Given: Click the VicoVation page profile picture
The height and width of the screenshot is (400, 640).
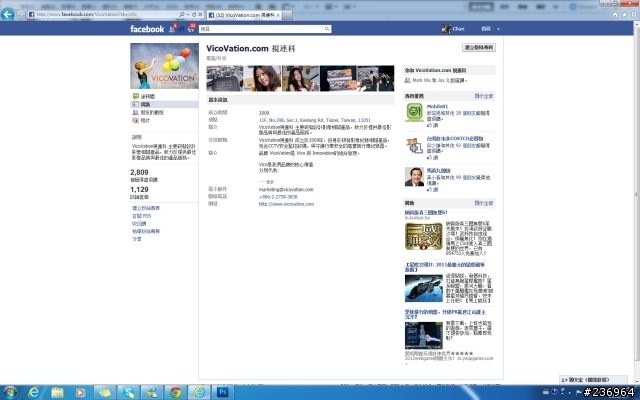Looking at the screenshot, I should point(164,66).
